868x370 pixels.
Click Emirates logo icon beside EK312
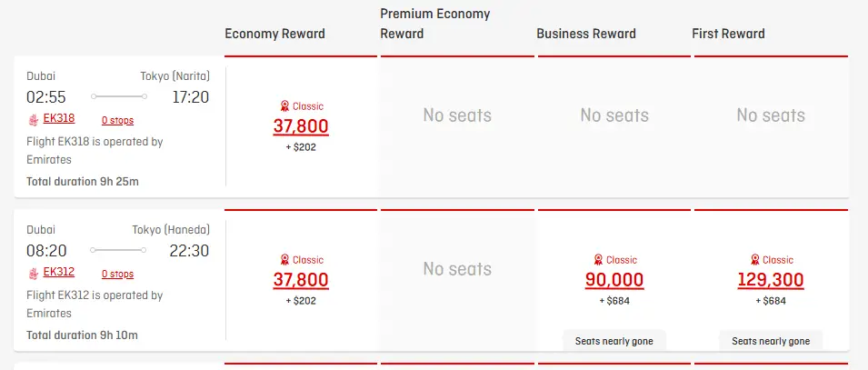click(x=35, y=273)
